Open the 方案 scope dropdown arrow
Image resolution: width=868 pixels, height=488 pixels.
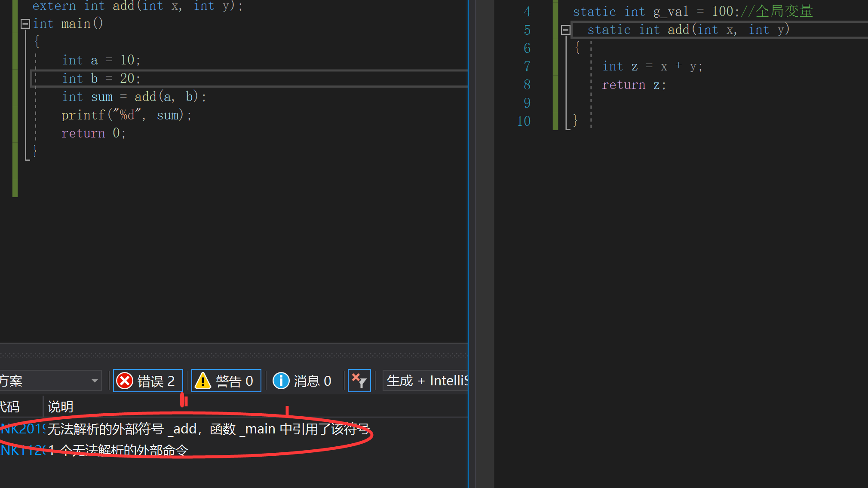[95, 381]
